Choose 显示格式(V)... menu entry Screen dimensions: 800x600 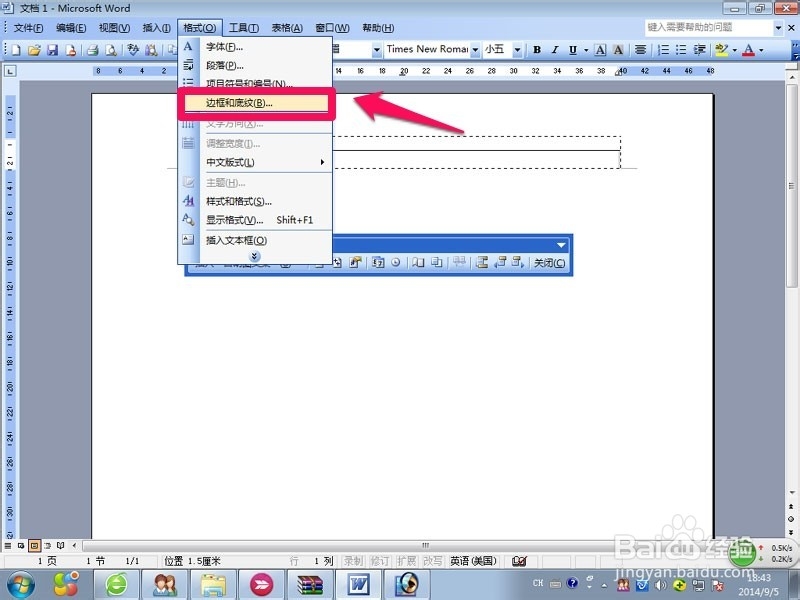[255, 220]
